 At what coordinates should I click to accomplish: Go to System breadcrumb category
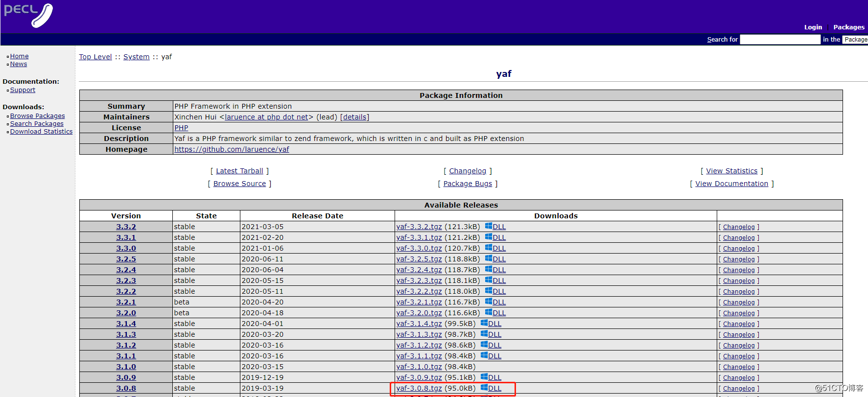pos(137,57)
